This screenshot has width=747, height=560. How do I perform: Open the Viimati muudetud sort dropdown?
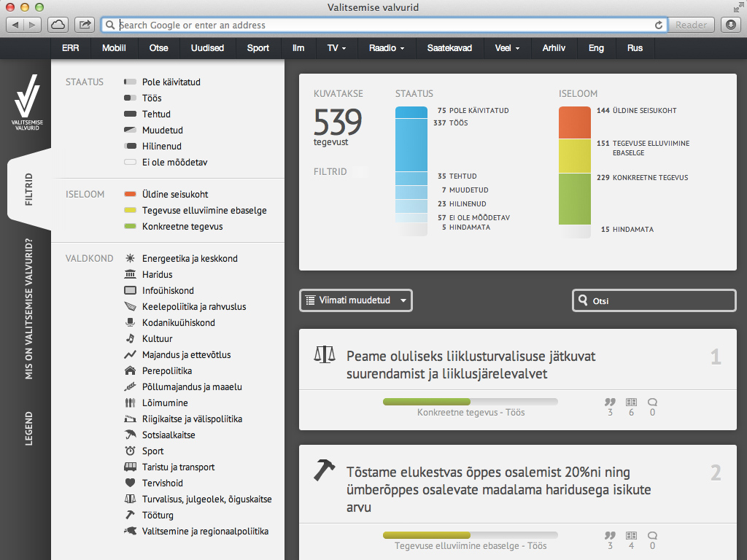point(356,300)
